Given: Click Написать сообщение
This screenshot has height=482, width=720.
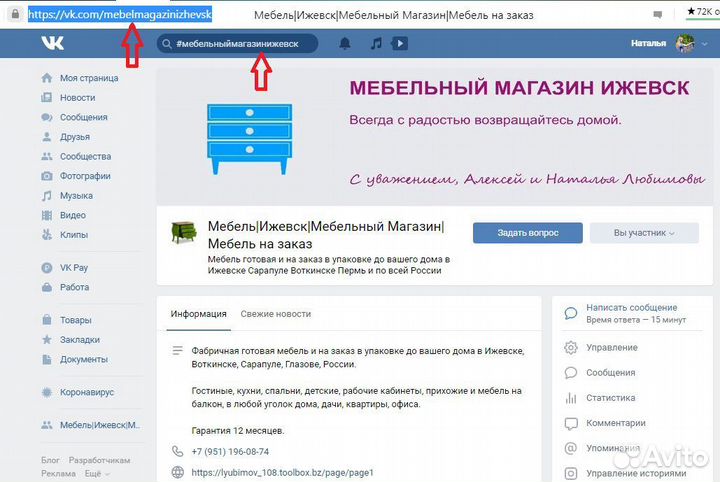Looking at the screenshot, I should coord(631,308).
